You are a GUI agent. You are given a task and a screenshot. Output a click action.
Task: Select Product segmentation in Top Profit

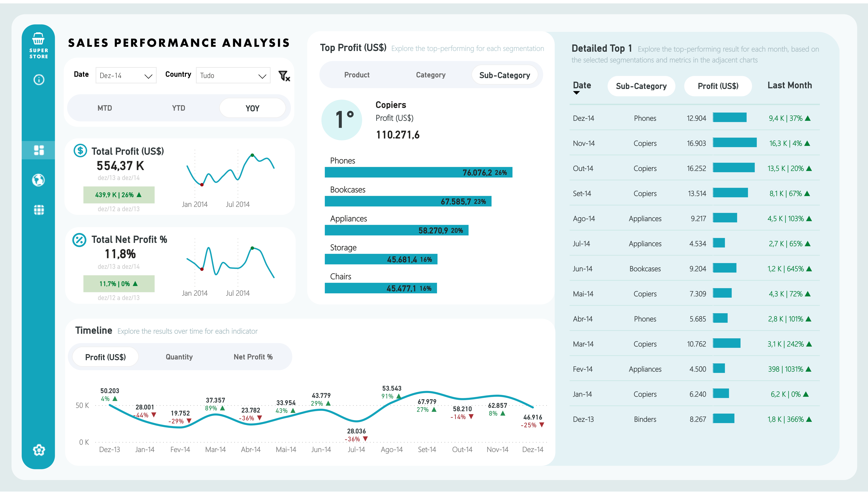(x=357, y=75)
